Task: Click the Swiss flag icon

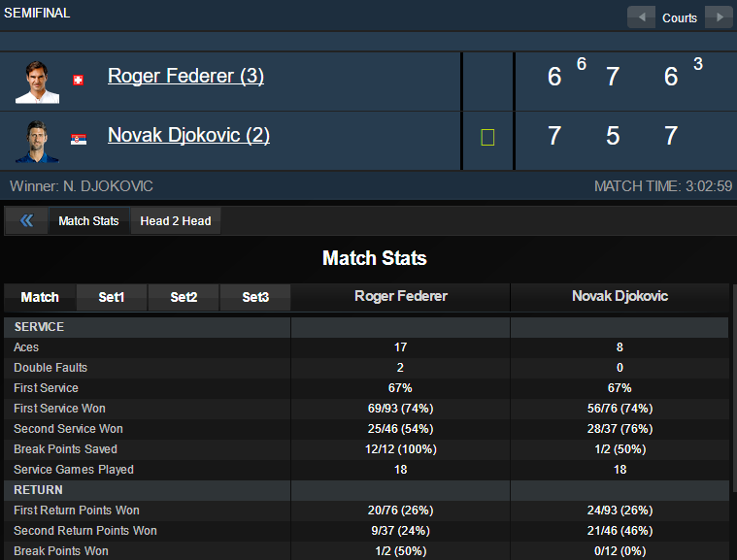Action: (x=79, y=80)
